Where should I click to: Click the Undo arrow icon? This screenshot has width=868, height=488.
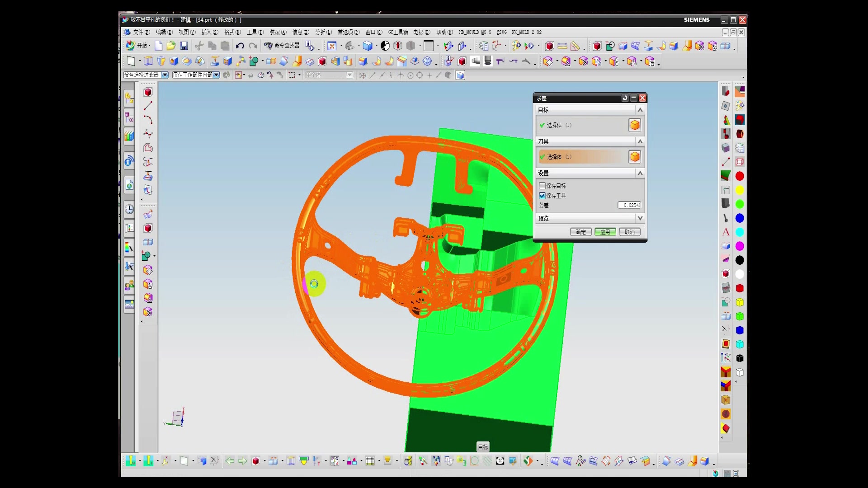(240, 46)
